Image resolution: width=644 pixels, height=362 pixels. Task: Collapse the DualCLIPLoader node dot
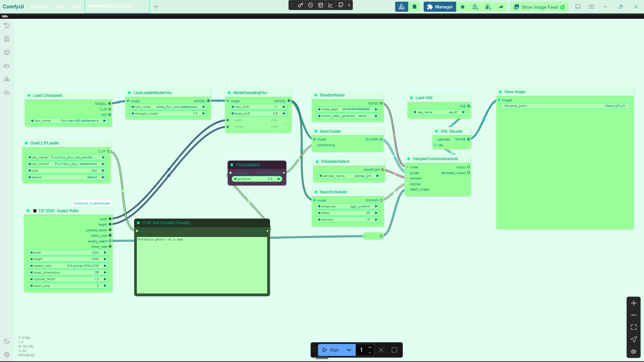26,143
